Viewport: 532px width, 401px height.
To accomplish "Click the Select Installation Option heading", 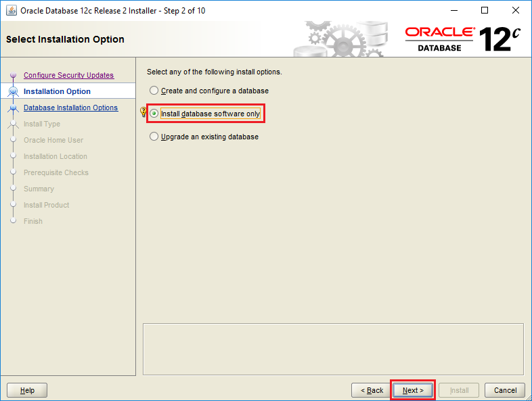I will [x=65, y=39].
